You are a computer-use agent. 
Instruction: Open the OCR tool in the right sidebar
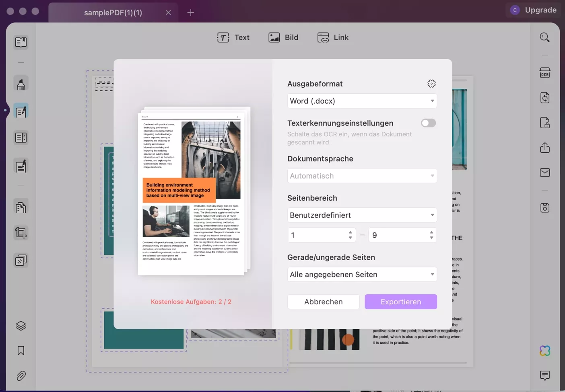tap(544, 73)
